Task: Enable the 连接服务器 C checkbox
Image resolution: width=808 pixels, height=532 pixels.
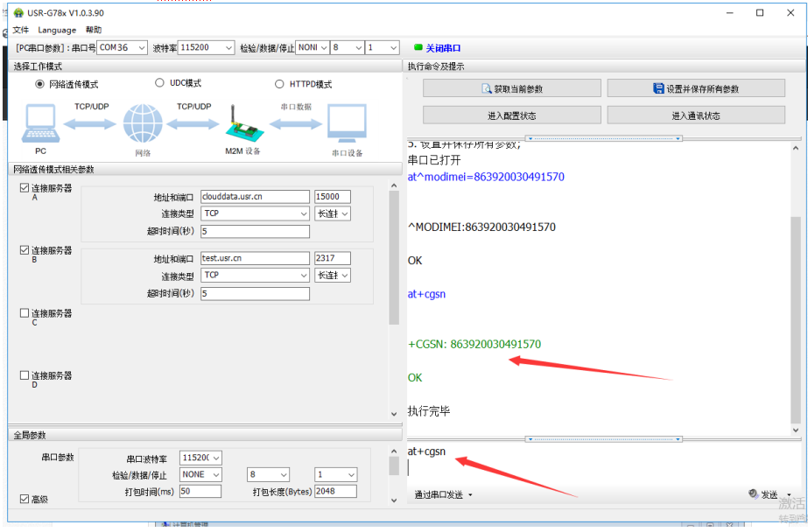Action: [25, 313]
